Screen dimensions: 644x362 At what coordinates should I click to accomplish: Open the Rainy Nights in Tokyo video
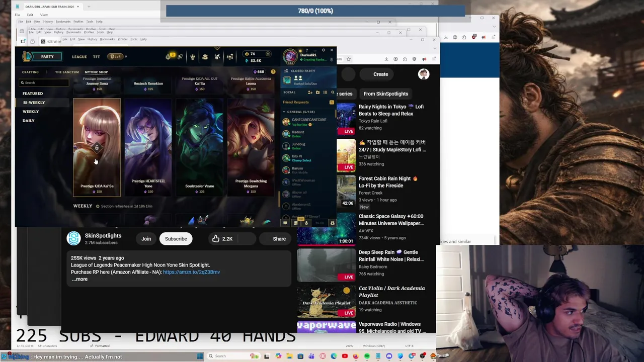(x=391, y=110)
